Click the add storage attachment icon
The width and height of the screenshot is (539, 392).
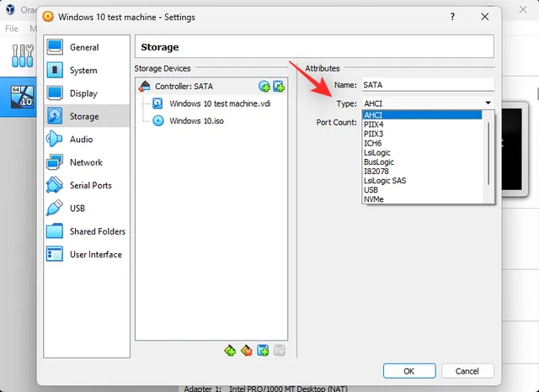point(263,351)
